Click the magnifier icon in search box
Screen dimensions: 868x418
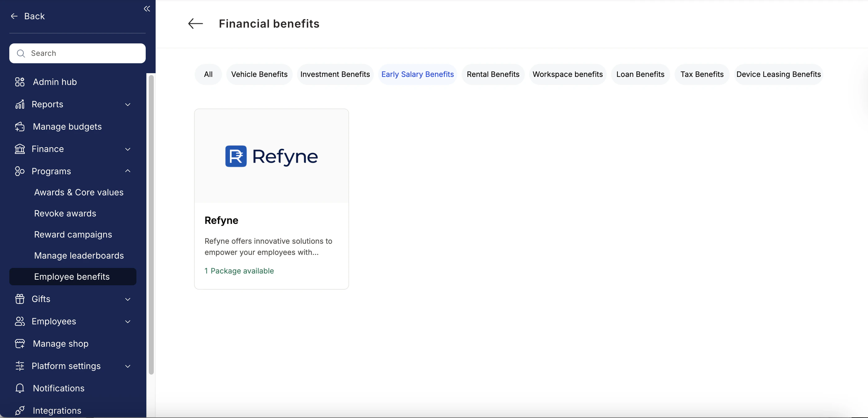pos(21,53)
